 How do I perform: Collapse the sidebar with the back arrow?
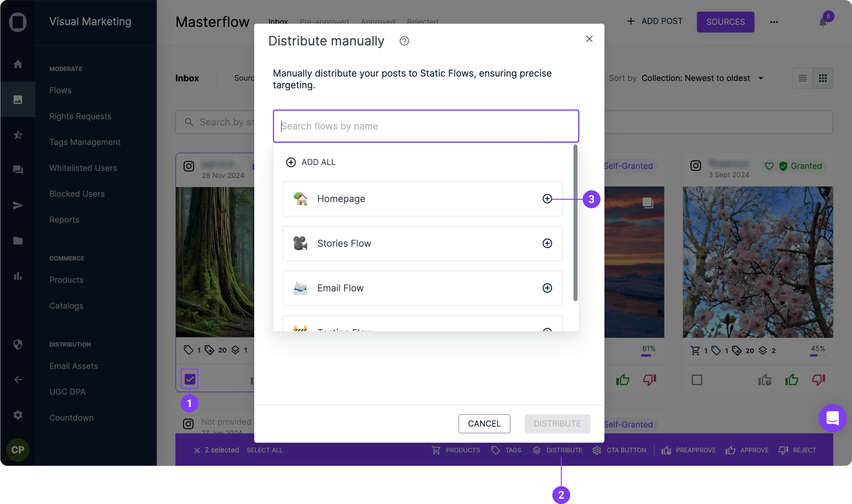pyautogui.click(x=18, y=380)
